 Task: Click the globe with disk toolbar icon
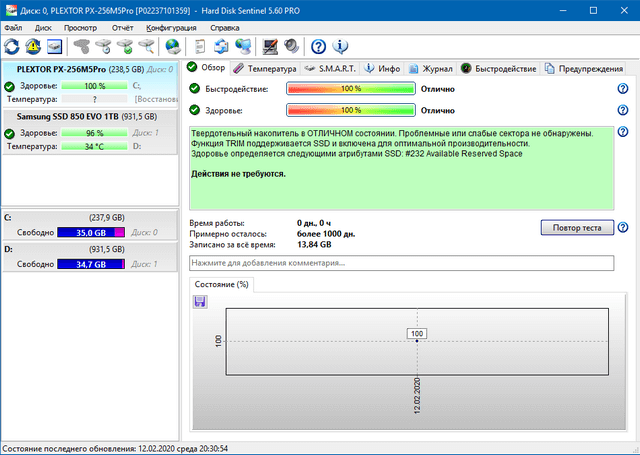(172, 46)
